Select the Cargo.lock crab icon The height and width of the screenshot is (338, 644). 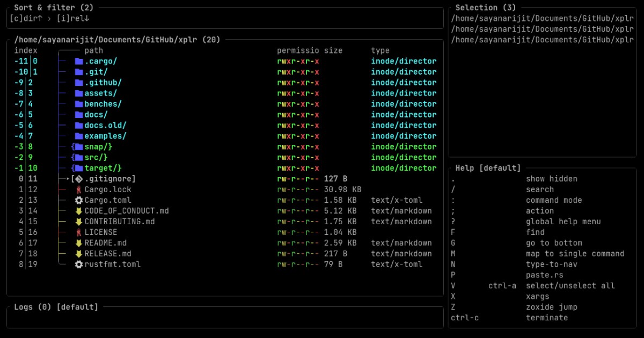[78, 189]
